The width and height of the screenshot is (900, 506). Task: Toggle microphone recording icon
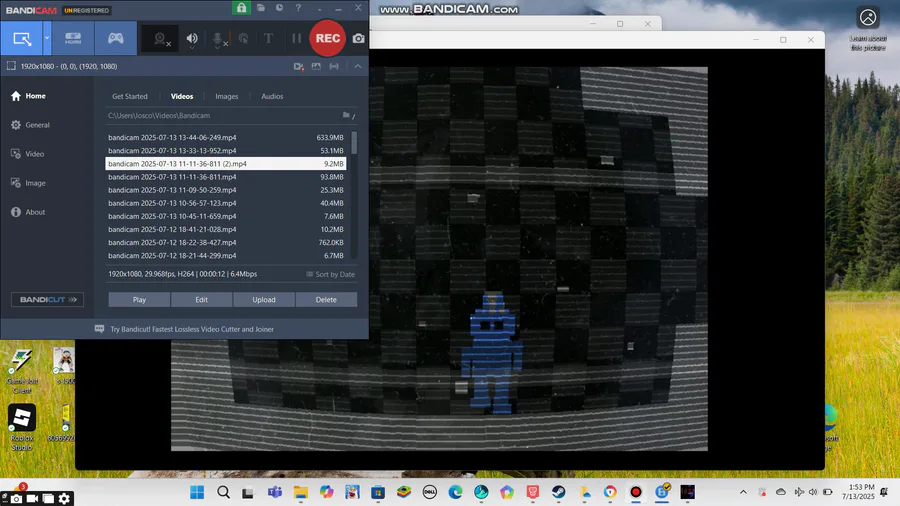218,39
